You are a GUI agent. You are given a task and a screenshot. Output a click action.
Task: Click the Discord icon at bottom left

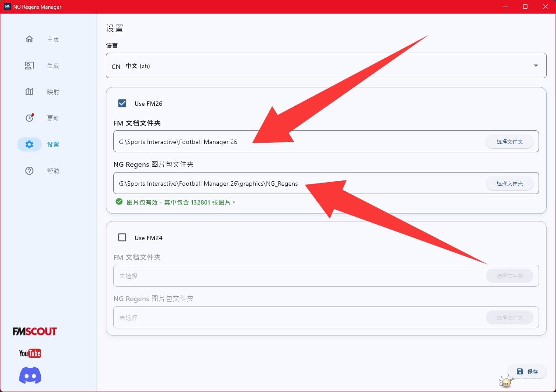(x=30, y=375)
